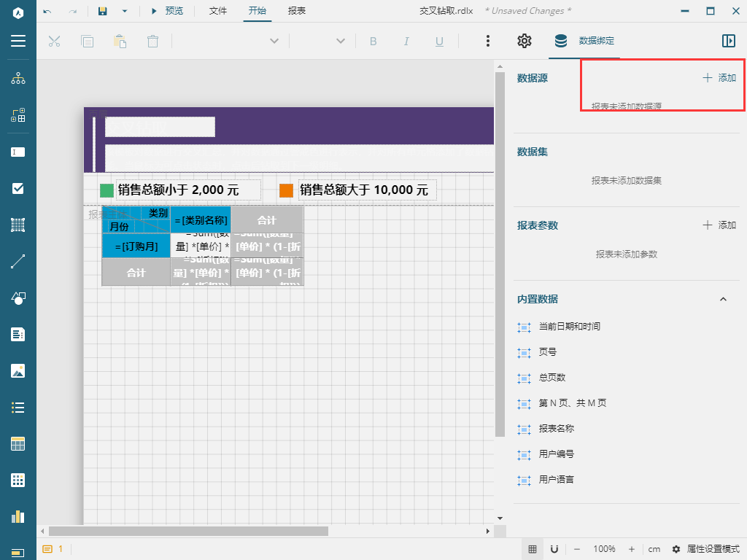Zoom in with plus button

(632, 549)
